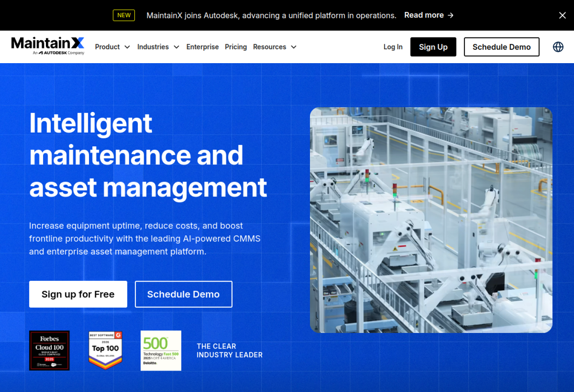574x392 pixels.
Task: Open the Industries nav item
Action: [x=153, y=47]
